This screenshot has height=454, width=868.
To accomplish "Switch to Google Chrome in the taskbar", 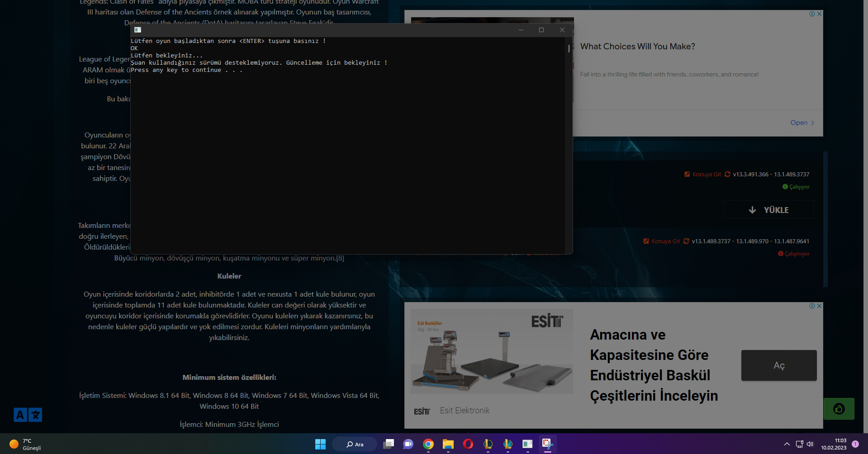I will tap(428, 444).
